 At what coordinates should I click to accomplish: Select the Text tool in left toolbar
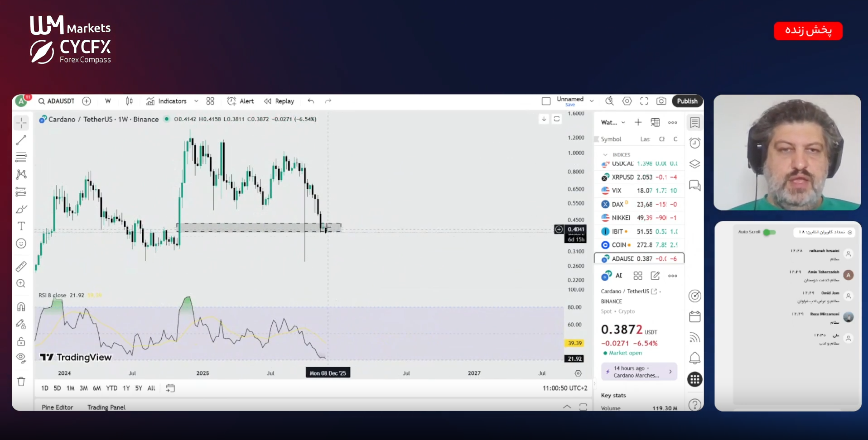pyautogui.click(x=21, y=226)
